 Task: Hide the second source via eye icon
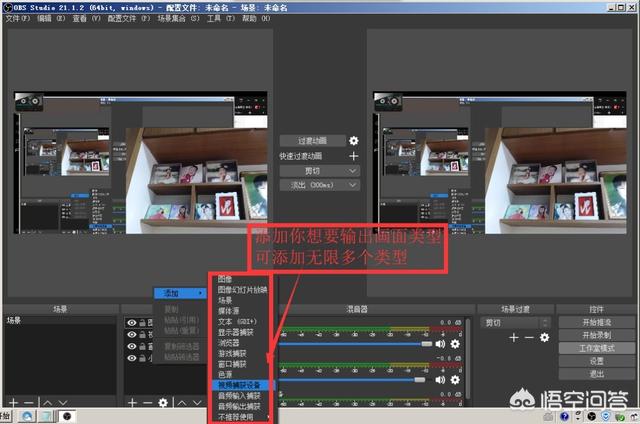click(x=132, y=335)
